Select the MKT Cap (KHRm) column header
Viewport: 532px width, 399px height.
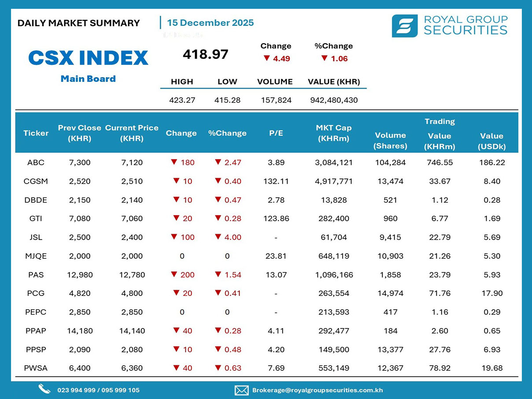333,133
